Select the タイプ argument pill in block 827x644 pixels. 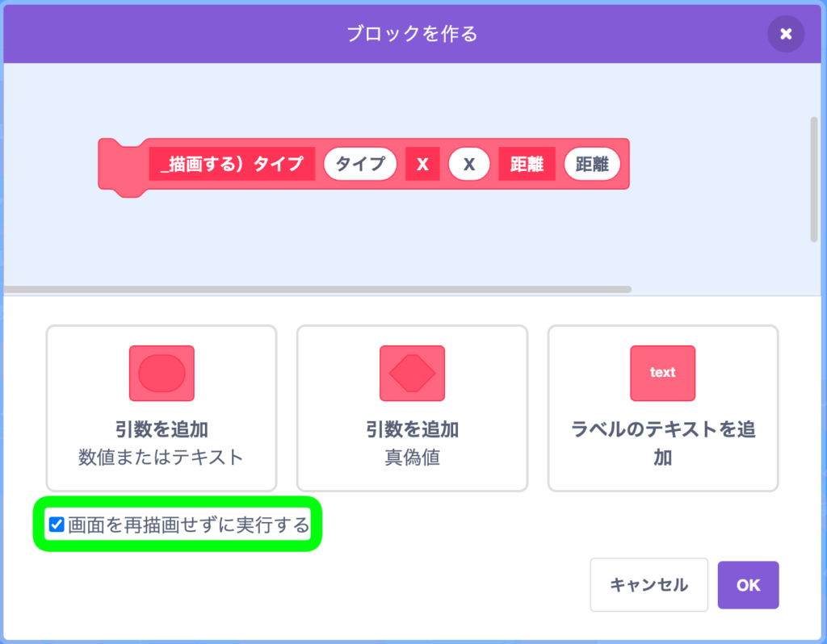[x=360, y=164]
